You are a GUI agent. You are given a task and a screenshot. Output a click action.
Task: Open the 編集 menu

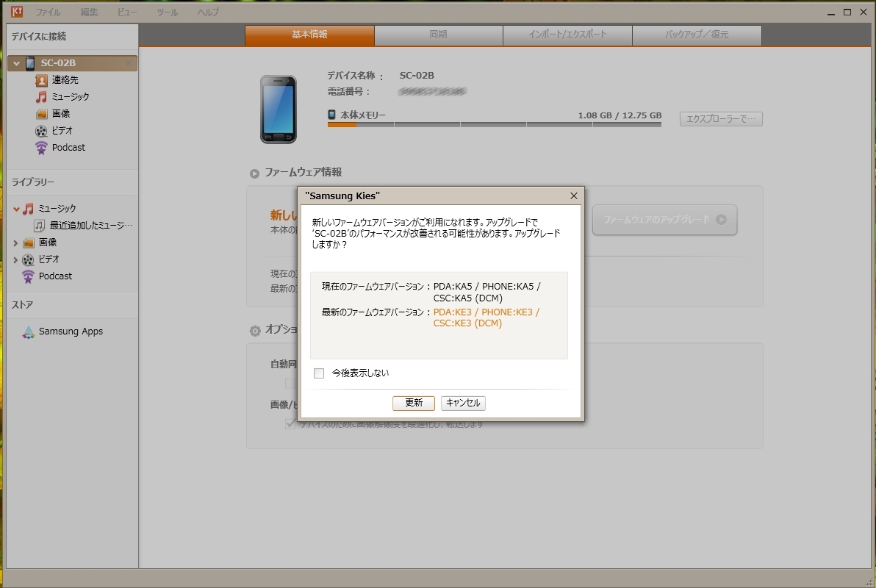[x=90, y=12]
